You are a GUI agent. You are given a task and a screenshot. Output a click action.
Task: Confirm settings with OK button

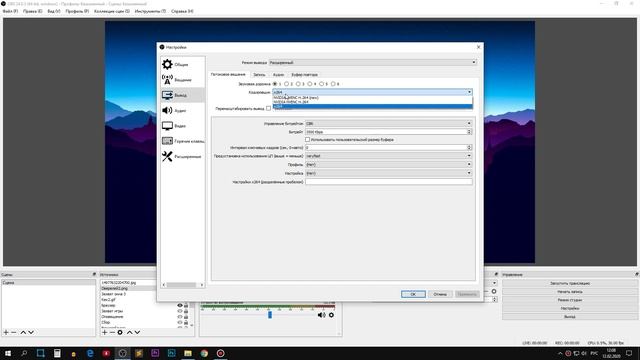pos(413,294)
